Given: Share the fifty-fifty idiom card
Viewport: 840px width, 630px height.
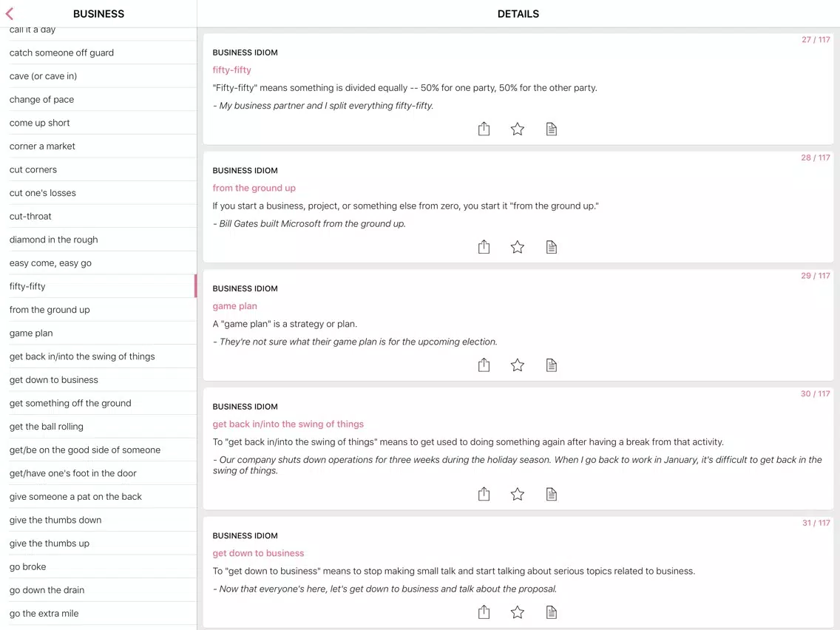Looking at the screenshot, I should coord(484,129).
